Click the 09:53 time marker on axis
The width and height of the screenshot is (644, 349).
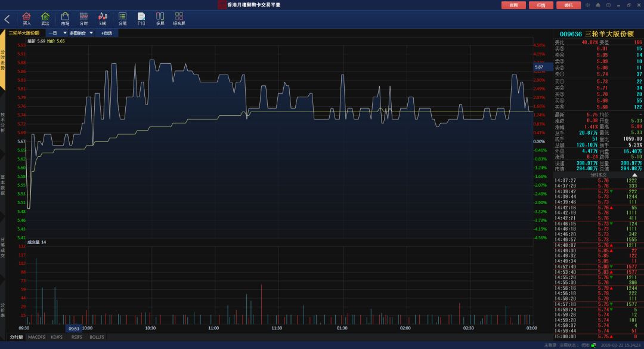[x=74, y=329]
